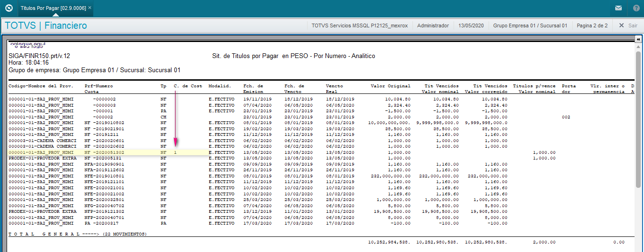Viewport: 644px width, 252px height.
Task: Click the C. de Cost column header
Action: 188,86
